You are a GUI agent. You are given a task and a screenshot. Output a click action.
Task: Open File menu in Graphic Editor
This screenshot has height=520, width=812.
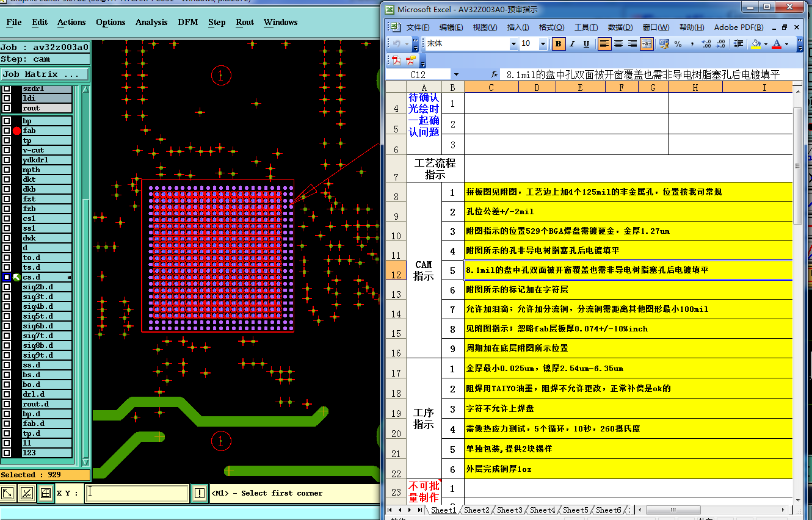point(14,22)
